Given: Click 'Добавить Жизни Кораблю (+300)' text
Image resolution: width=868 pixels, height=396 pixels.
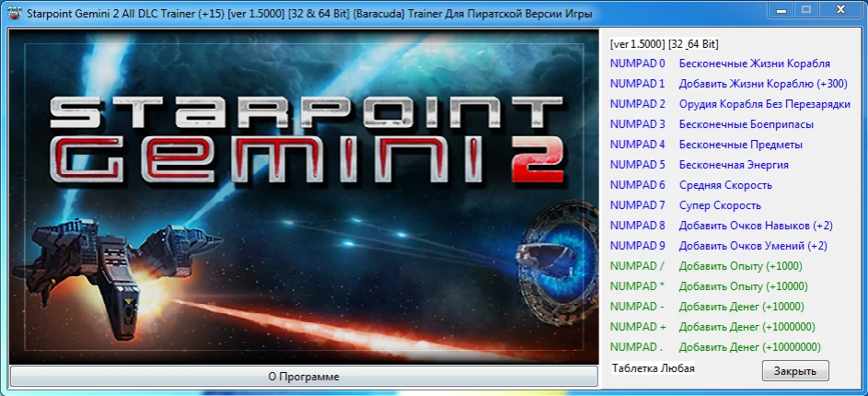Looking at the screenshot, I should click(x=763, y=84).
